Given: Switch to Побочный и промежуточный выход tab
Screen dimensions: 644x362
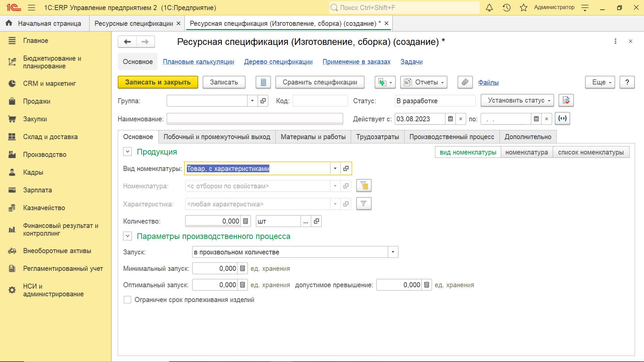Looking at the screenshot, I should [x=217, y=137].
